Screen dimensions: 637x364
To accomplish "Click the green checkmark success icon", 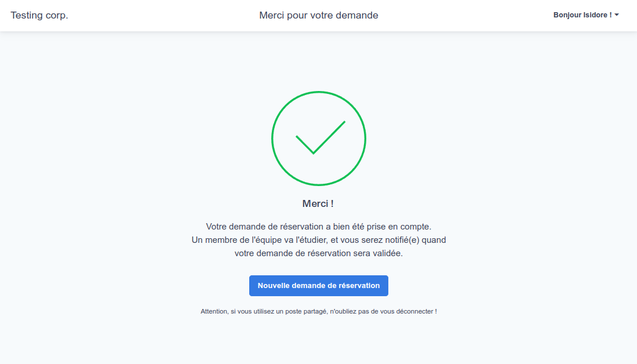I will click(319, 139).
